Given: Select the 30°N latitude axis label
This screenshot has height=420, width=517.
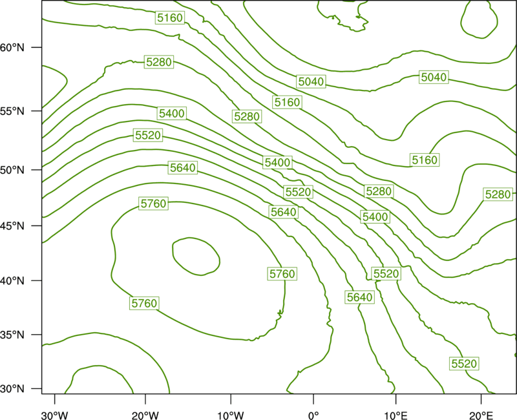Looking at the screenshot, I should pos(12,389).
